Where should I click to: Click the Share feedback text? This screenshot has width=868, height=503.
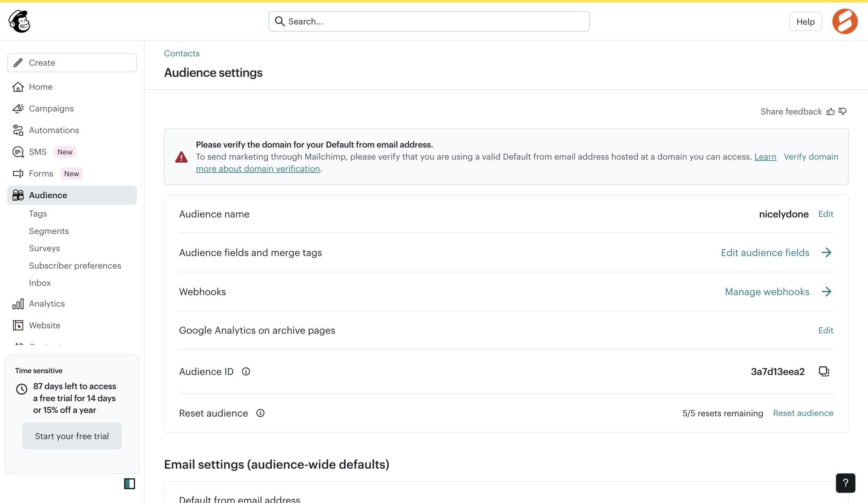click(x=791, y=111)
